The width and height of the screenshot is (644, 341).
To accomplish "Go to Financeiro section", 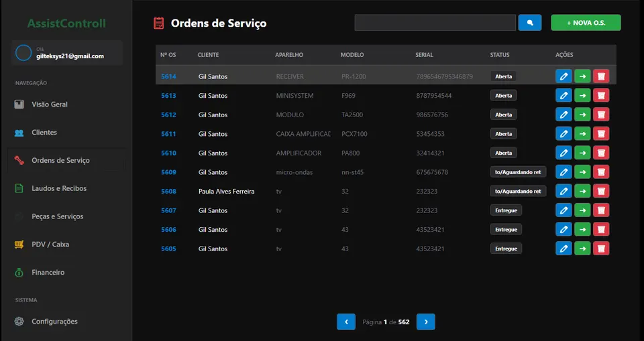I will 66,272.
